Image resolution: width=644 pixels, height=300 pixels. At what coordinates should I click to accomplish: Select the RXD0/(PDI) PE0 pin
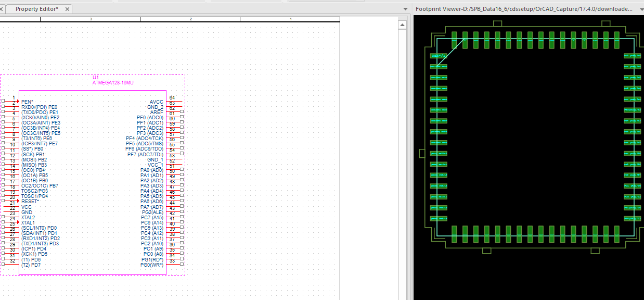click(x=39, y=107)
